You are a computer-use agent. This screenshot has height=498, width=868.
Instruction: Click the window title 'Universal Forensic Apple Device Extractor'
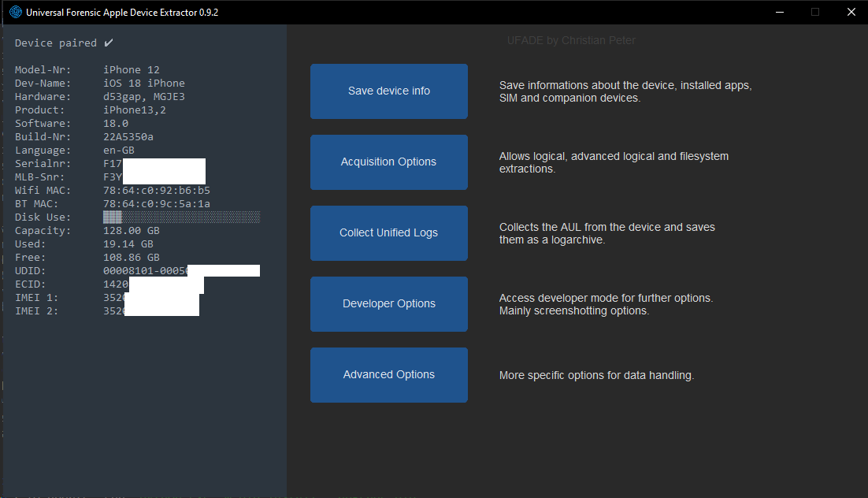[122, 12]
